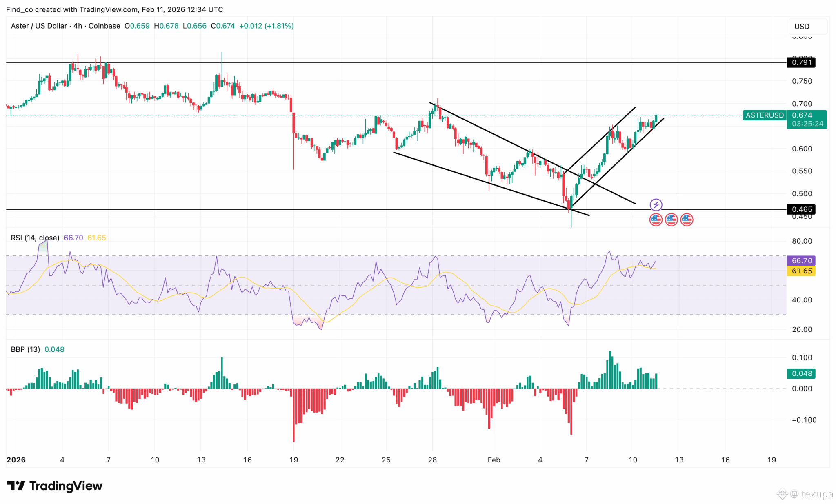Select the BBP (13) indicator legend

point(25,349)
